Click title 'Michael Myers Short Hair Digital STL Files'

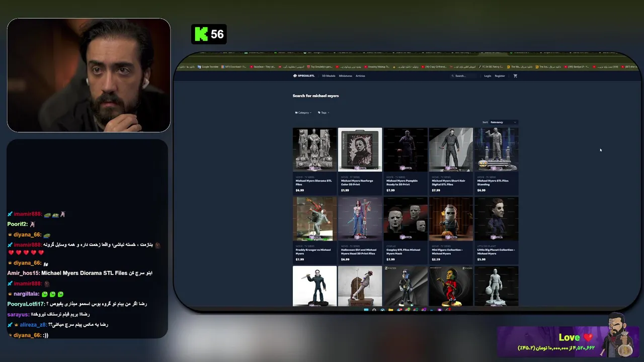pyautogui.click(x=448, y=183)
